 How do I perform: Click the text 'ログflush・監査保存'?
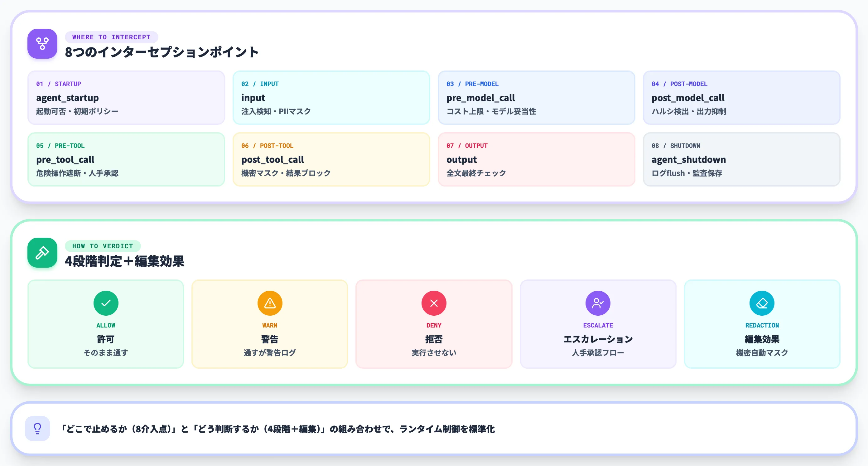(x=687, y=173)
